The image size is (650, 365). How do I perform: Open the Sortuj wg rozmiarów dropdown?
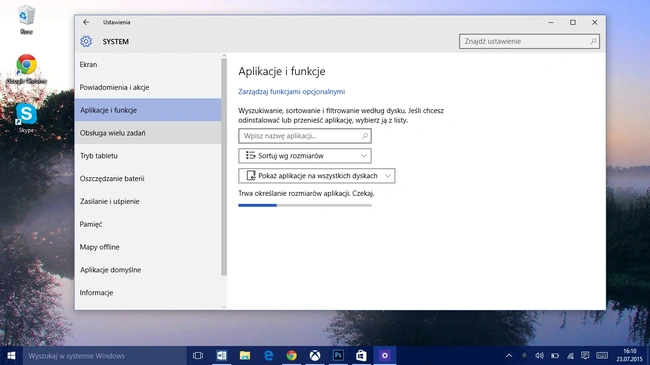coord(305,156)
